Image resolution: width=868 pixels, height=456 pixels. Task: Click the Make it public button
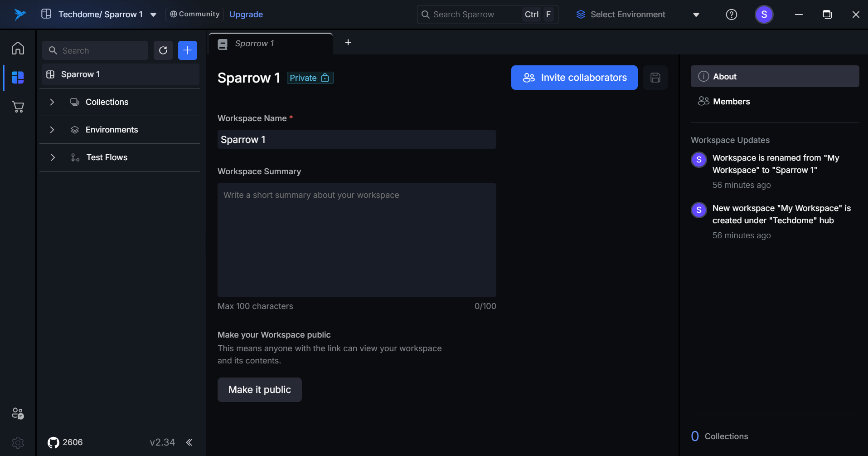[259, 390]
